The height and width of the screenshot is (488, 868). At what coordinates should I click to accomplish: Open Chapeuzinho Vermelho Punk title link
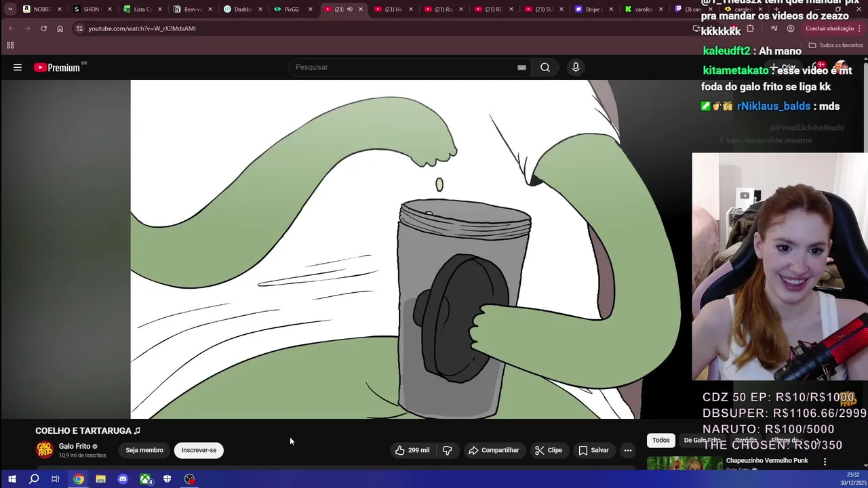click(x=767, y=461)
